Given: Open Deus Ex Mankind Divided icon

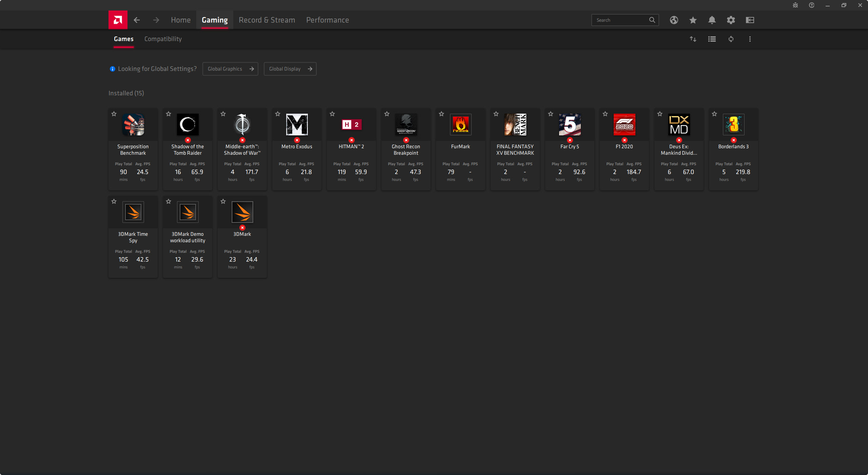Looking at the screenshot, I should tap(679, 125).
